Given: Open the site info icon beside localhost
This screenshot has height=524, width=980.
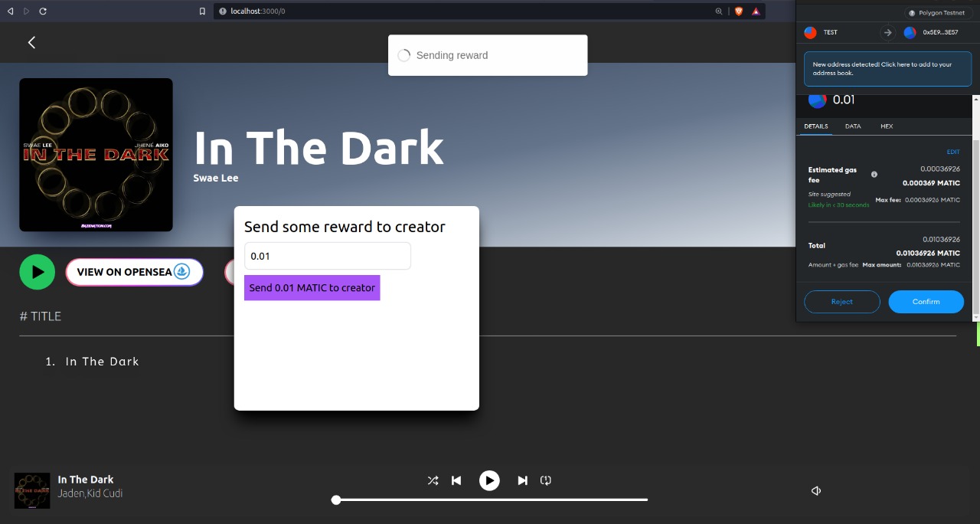Looking at the screenshot, I should 222,11.
